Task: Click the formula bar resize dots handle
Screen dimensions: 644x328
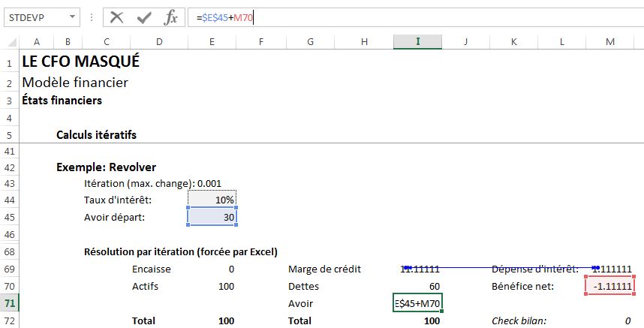Action: pos(92,18)
